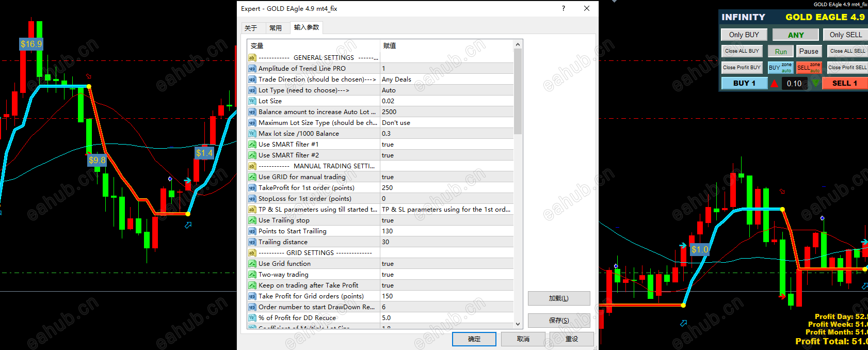The height and width of the screenshot is (350, 868).
Task: Click the boolean icon beside Use SMART filter #1
Action: tap(252, 145)
